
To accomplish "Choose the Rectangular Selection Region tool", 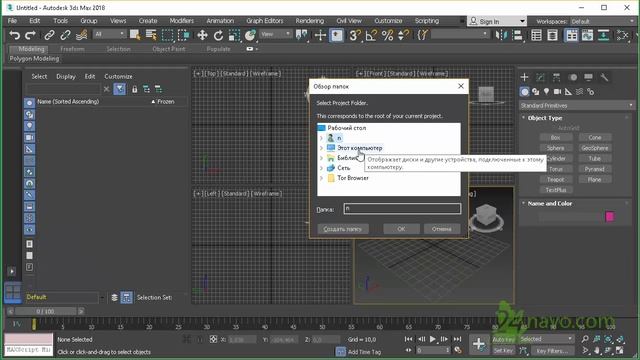I will pos(167,35).
